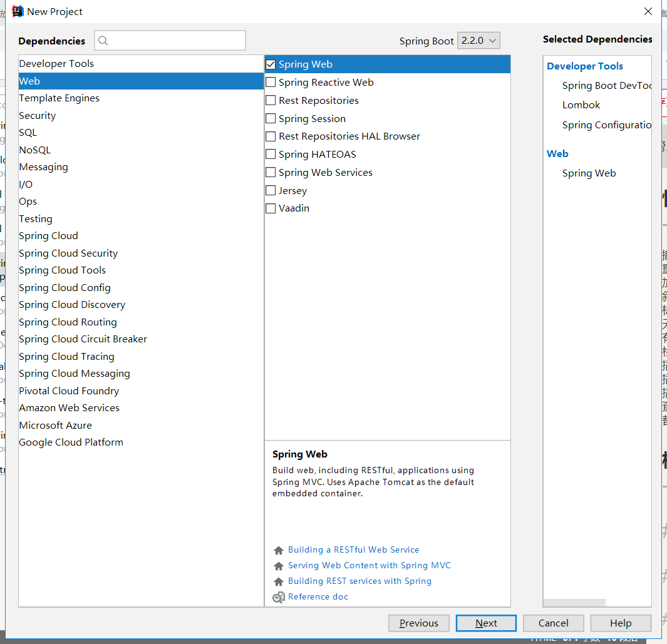Open Building REST services with Spring link
This screenshot has height=644, width=667.
(x=359, y=581)
